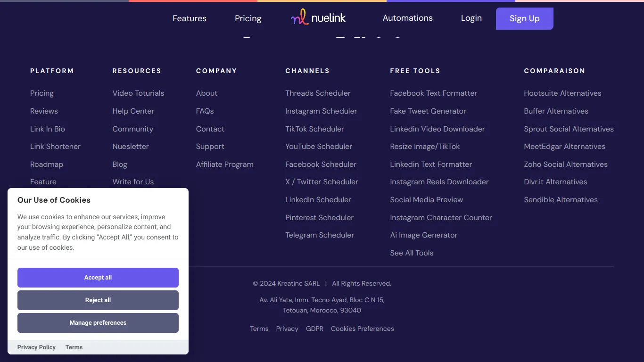This screenshot has height=362, width=644.
Task: Open Dlvr.it Alternatives comparison
Action: [x=555, y=182]
